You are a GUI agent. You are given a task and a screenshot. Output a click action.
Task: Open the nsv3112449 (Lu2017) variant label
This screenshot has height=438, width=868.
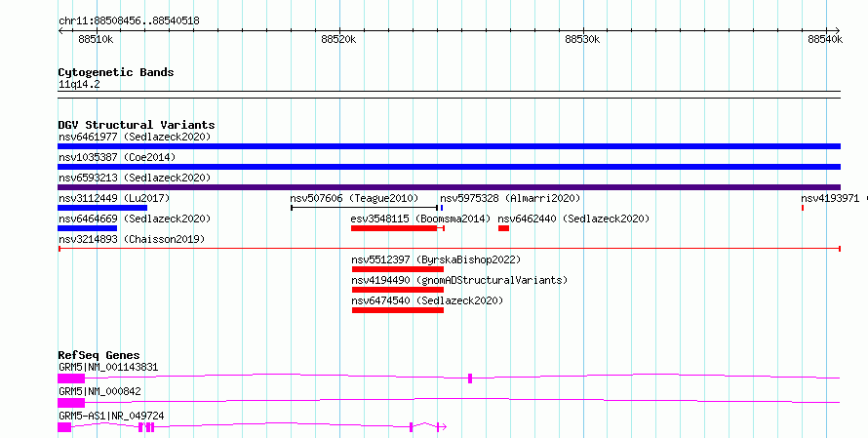coord(114,198)
